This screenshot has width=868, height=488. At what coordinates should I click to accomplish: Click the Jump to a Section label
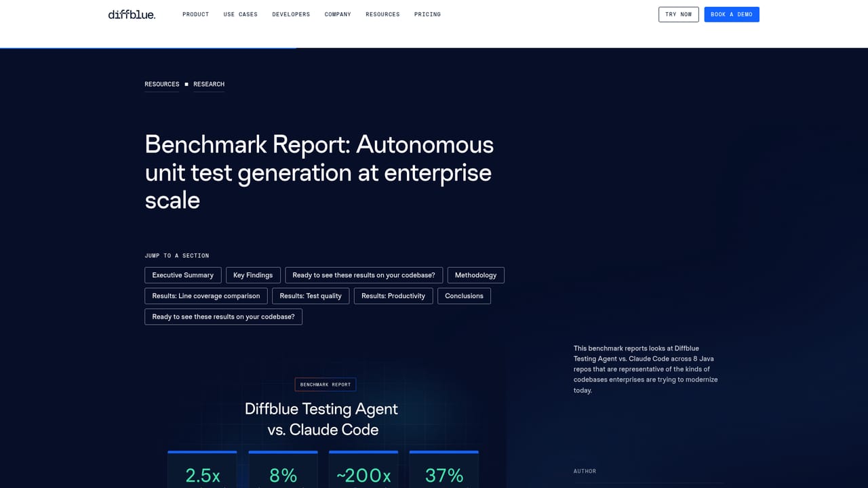click(177, 256)
